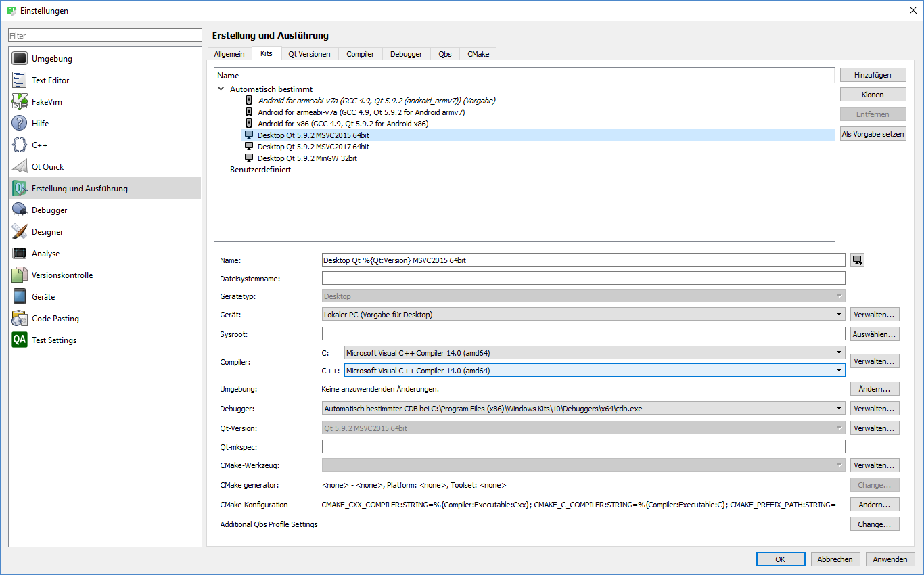The height and width of the screenshot is (575, 924).
Task: Click the Android for x86 kit icon
Action: tap(249, 124)
